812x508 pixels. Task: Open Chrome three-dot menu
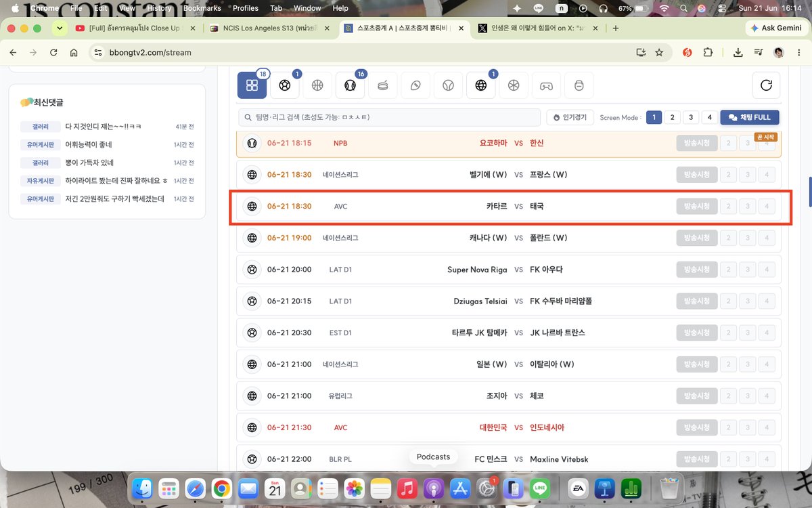799,52
